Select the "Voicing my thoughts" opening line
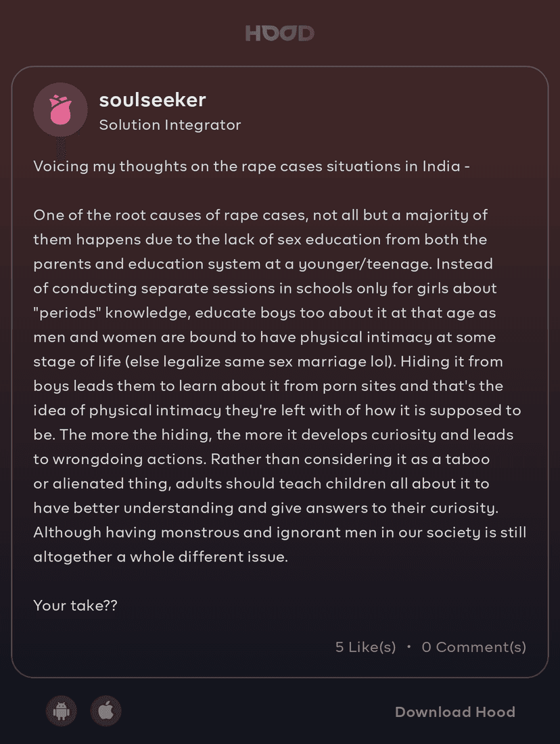560x744 pixels. coord(251,166)
